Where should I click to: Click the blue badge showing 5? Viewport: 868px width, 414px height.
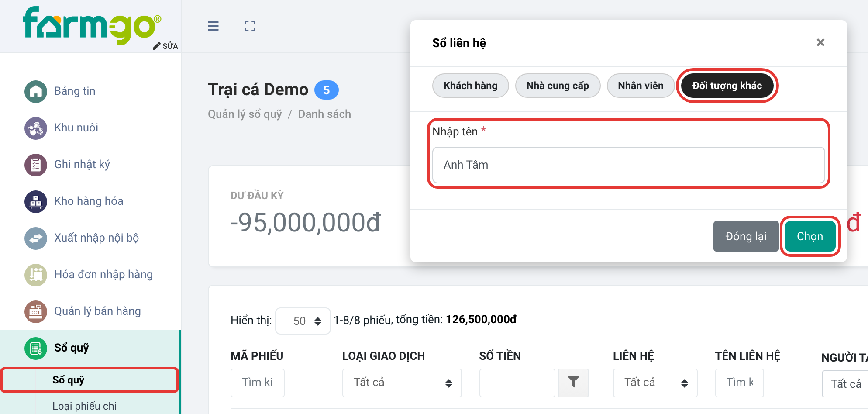326,90
